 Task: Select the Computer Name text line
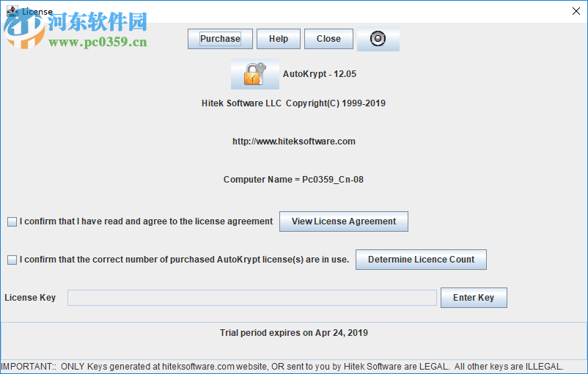(x=293, y=180)
